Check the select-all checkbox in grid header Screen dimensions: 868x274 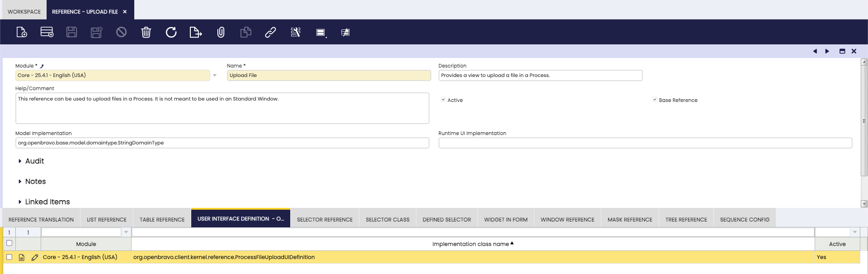(9, 243)
